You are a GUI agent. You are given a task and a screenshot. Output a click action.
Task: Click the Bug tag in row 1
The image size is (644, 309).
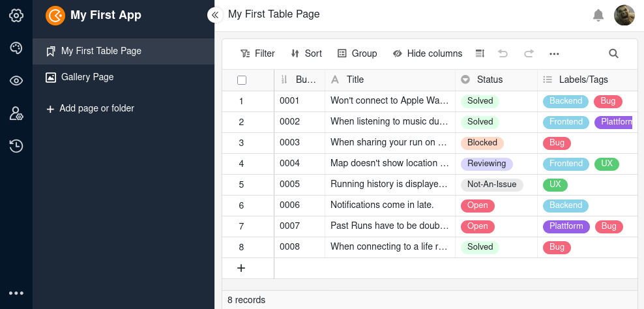point(608,101)
